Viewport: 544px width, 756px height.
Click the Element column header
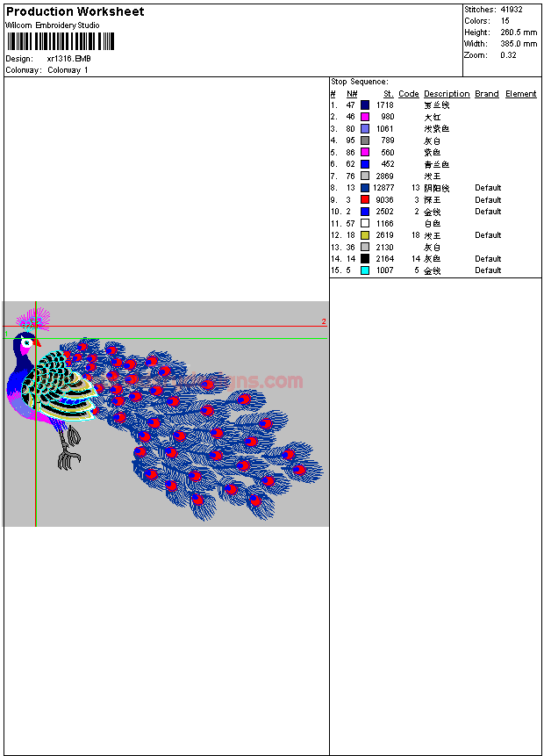coord(520,94)
